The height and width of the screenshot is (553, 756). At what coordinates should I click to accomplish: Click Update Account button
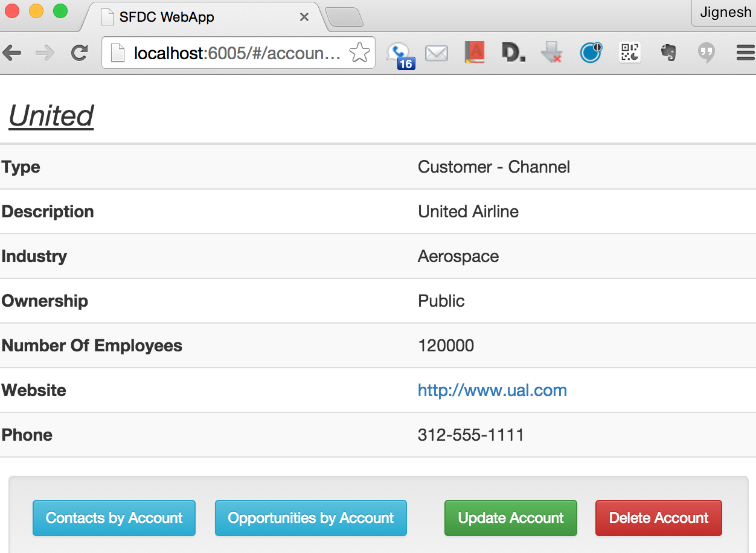(x=511, y=518)
